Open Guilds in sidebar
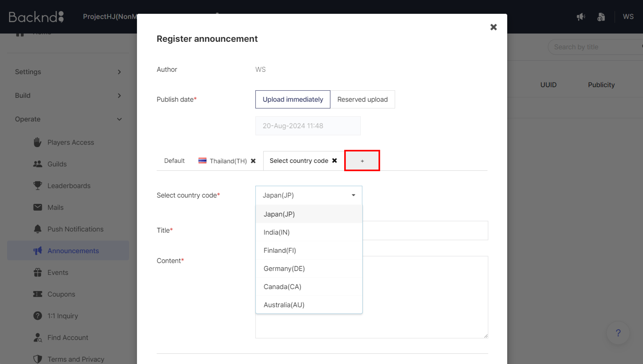The image size is (643, 364). click(x=68, y=164)
